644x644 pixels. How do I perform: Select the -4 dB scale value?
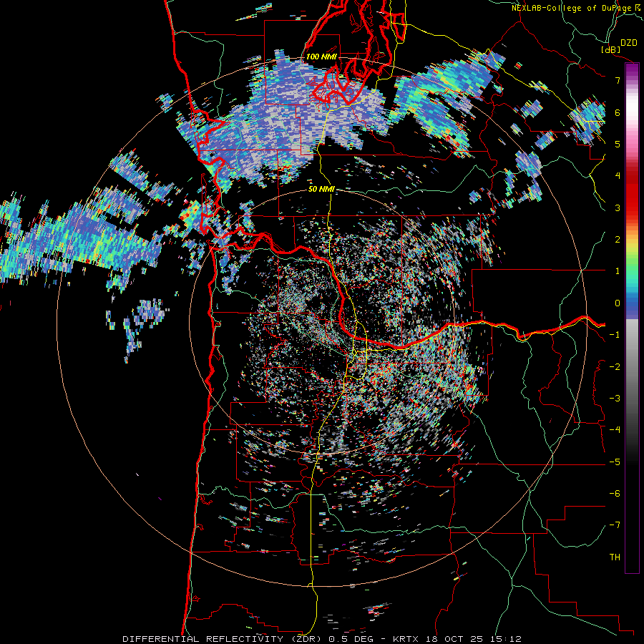615,429
